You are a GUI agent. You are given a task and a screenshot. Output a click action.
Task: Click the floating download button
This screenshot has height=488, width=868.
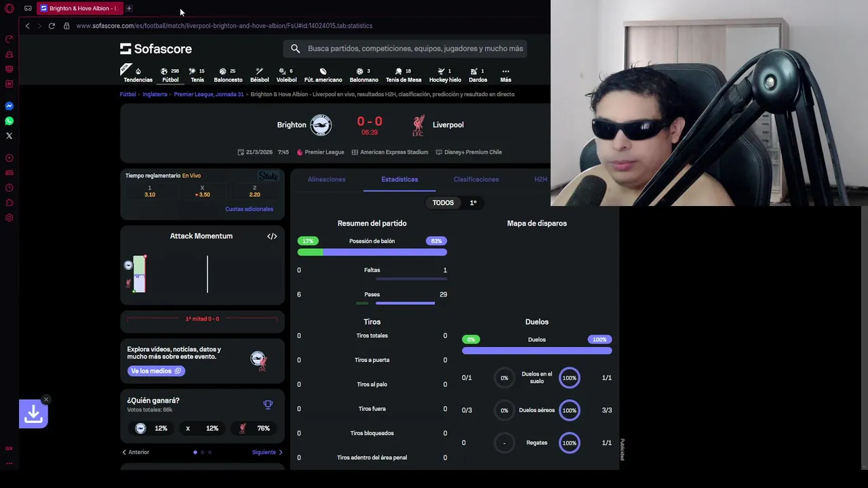pos(33,413)
